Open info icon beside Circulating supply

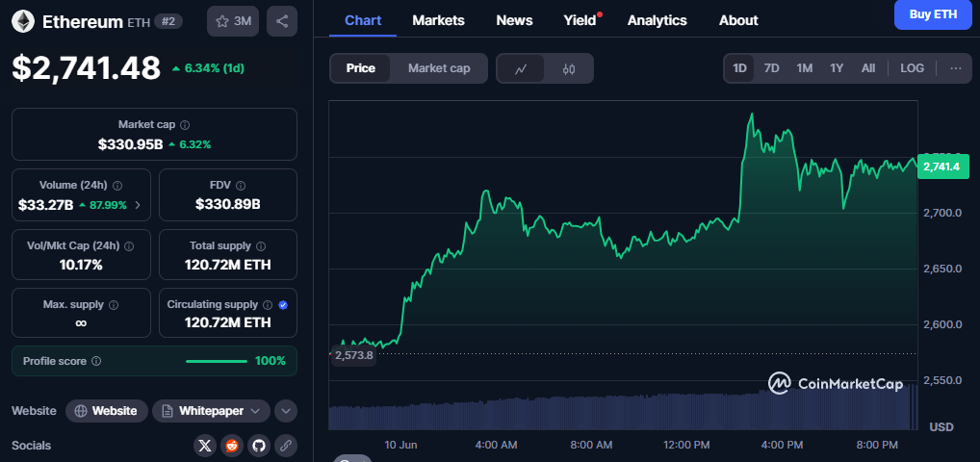tap(268, 305)
